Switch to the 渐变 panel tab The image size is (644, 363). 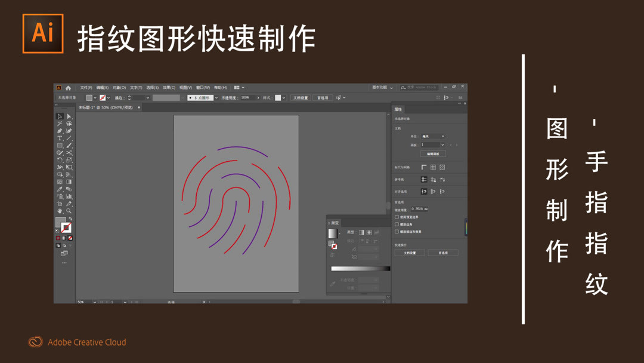pos(334,223)
